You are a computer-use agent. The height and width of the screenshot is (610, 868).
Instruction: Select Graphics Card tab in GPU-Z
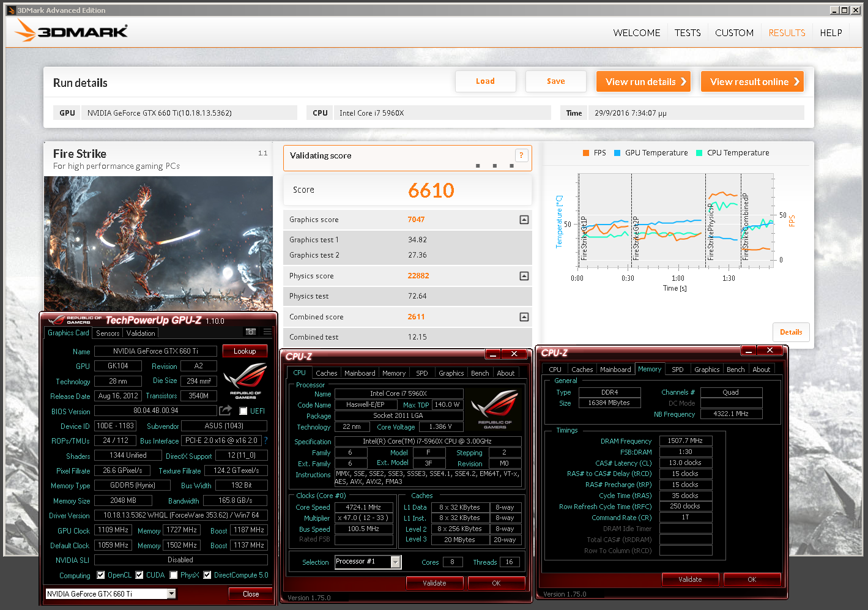69,333
